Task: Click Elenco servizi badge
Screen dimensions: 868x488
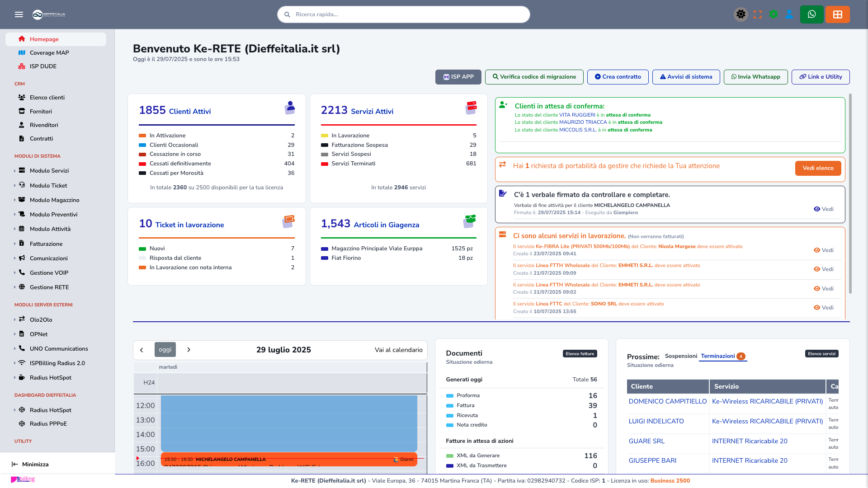Action: click(821, 354)
